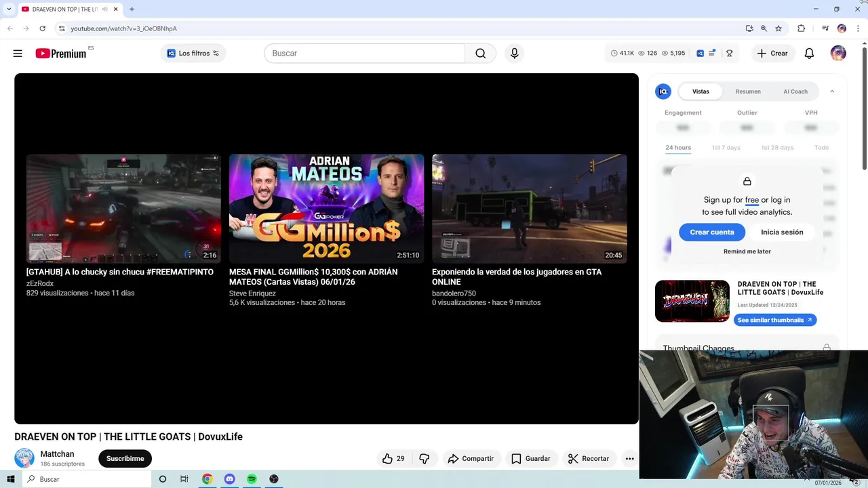Switch to the Vistas tab
Screen dimensions: 868x488
click(x=701, y=91)
